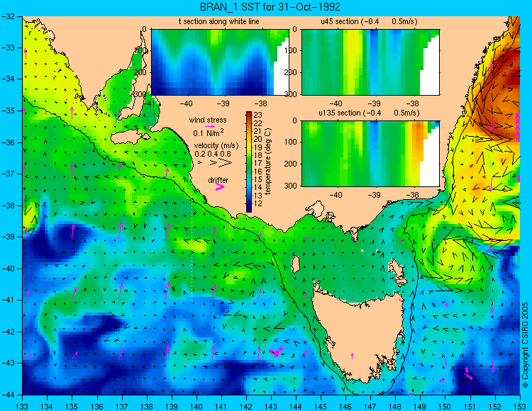
Task: Select the 't section along white line' heading
Action: (219, 22)
